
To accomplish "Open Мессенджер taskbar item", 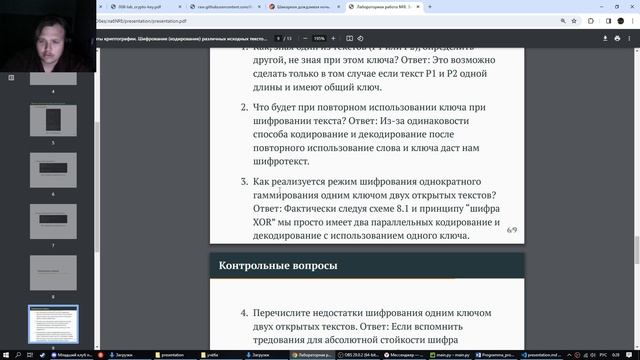I will click(x=404, y=355).
